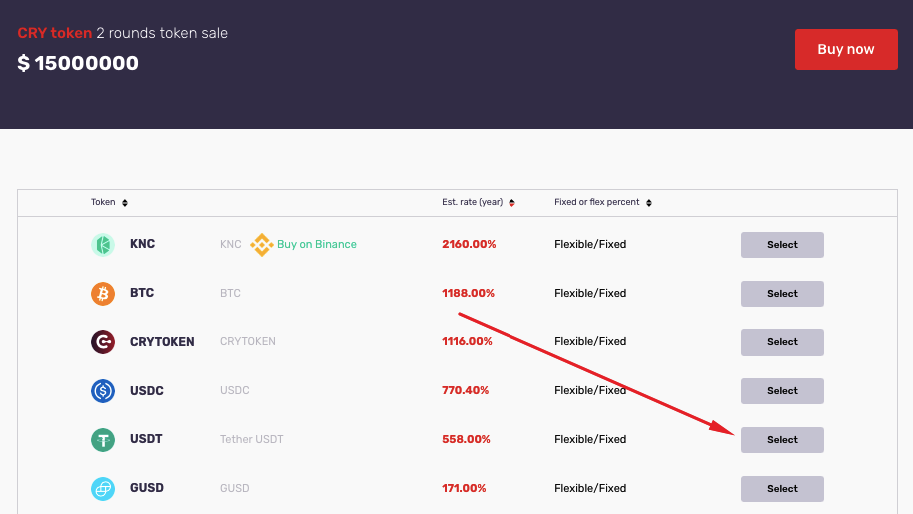913x514 pixels.
Task: Select the KNC staking row button
Action: pos(782,244)
